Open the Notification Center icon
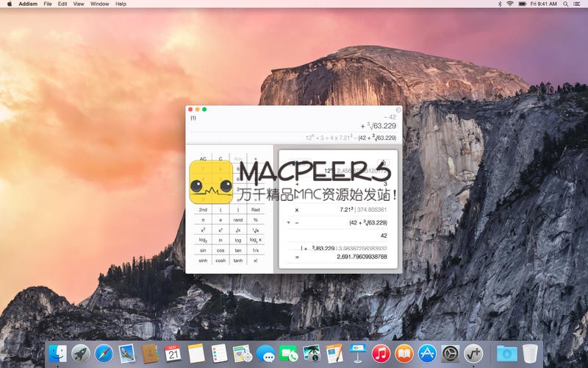The image size is (588, 368). tap(578, 4)
